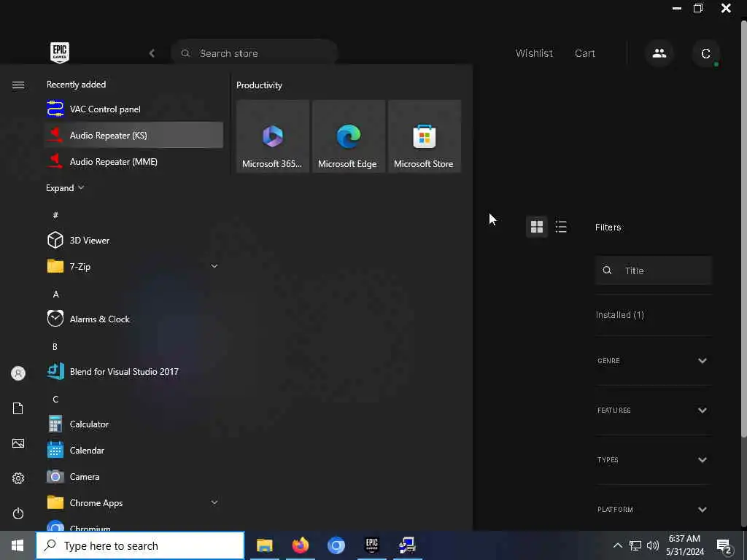
Task: Switch library to grid view
Action: (x=537, y=227)
